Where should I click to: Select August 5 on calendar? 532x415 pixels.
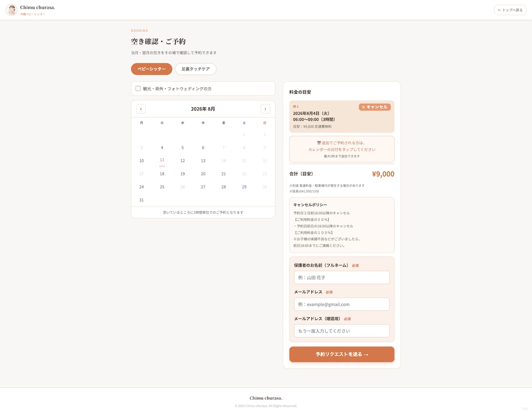click(x=182, y=147)
